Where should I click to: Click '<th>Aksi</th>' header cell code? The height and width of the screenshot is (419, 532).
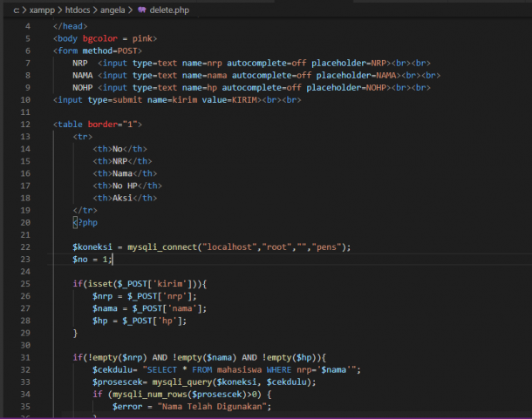click(125, 198)
